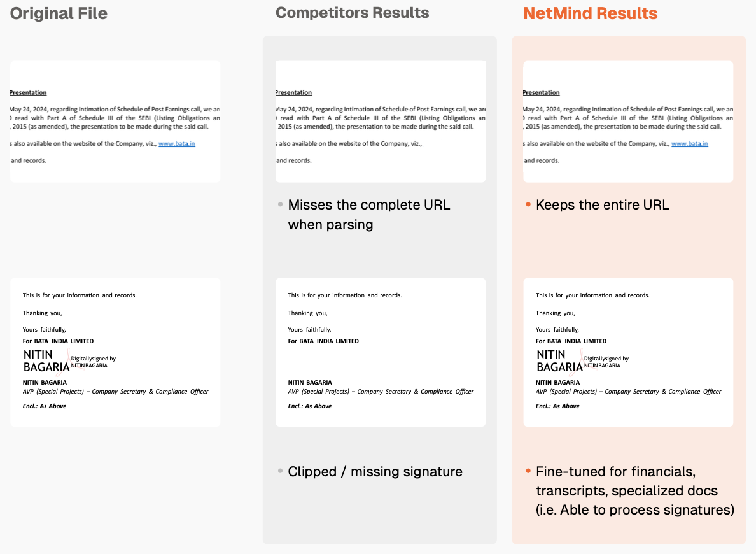Open the www.bata.in link in NetMind Results
Image resolution: width=756 pixels, height=554 pixels.
point(689,144)
